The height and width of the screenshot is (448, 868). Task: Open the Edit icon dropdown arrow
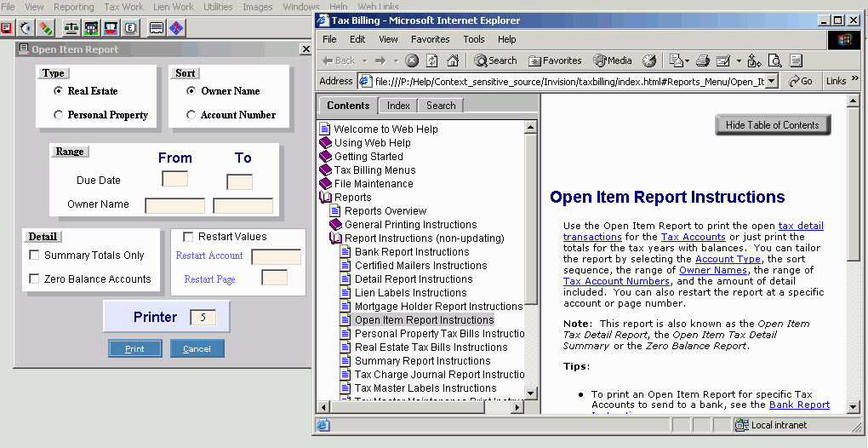739,60
